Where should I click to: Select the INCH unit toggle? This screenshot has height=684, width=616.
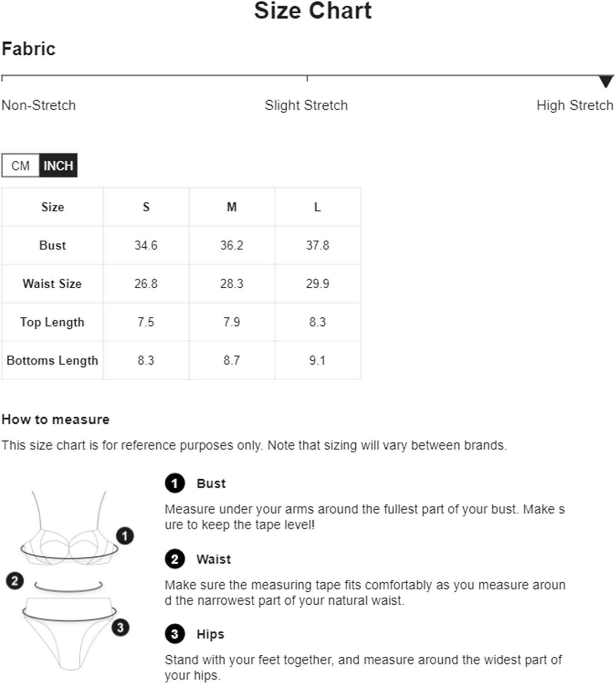point(58,166)
